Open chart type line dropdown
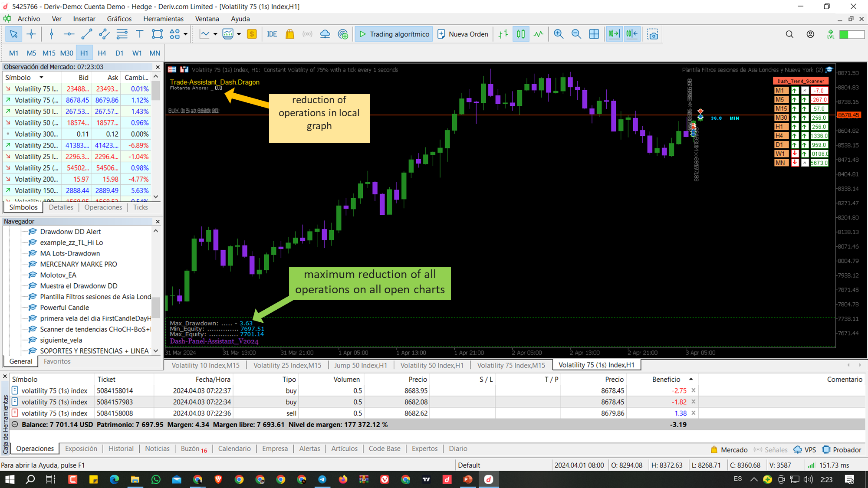The width and height of the screenshot is (868, 488). [x=215, y=34]
